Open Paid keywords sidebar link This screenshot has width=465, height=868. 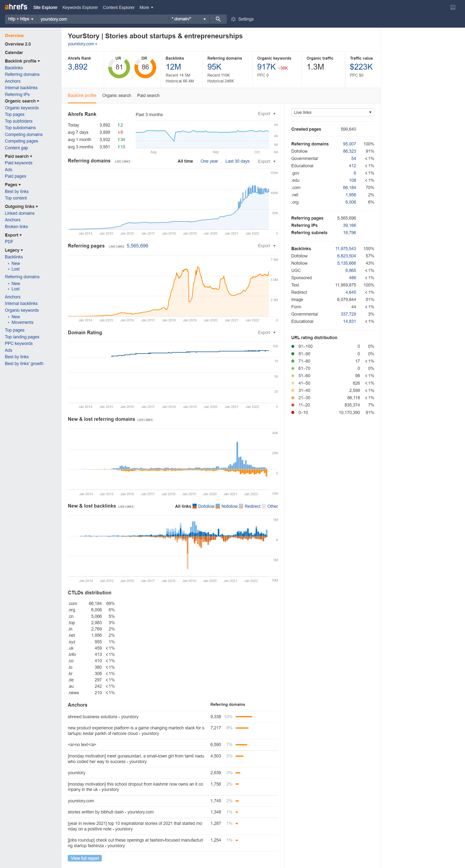(18, 163)
